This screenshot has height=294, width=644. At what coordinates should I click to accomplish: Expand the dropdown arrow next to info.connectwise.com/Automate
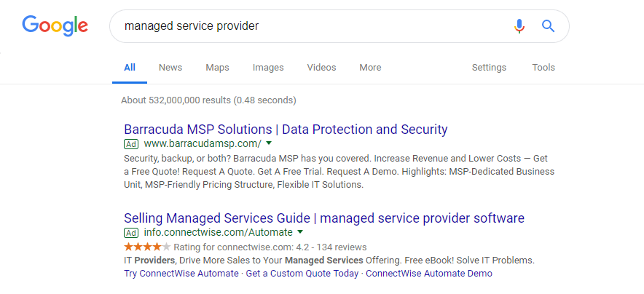click(299, 233)
